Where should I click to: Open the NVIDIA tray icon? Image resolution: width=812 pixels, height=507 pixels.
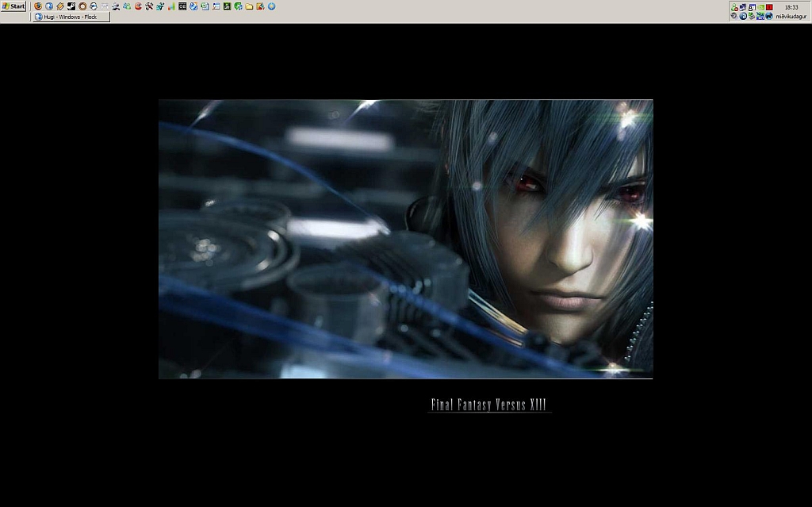tap(760, 6)
